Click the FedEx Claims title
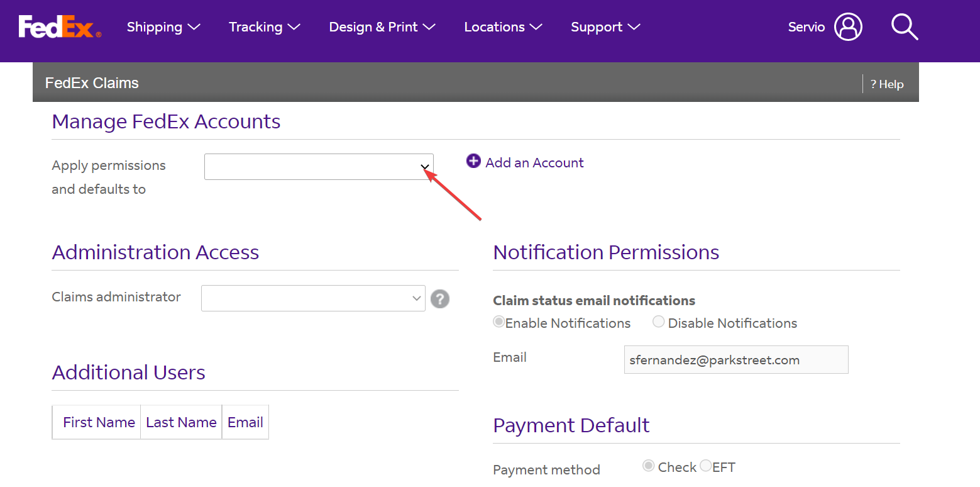Screen dimensions: 980x487 [92, 83]
